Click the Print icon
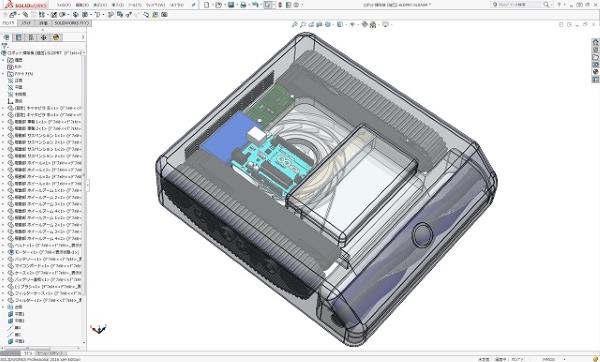The height and width of the screenshot is (362, 600). coord(243,5)
